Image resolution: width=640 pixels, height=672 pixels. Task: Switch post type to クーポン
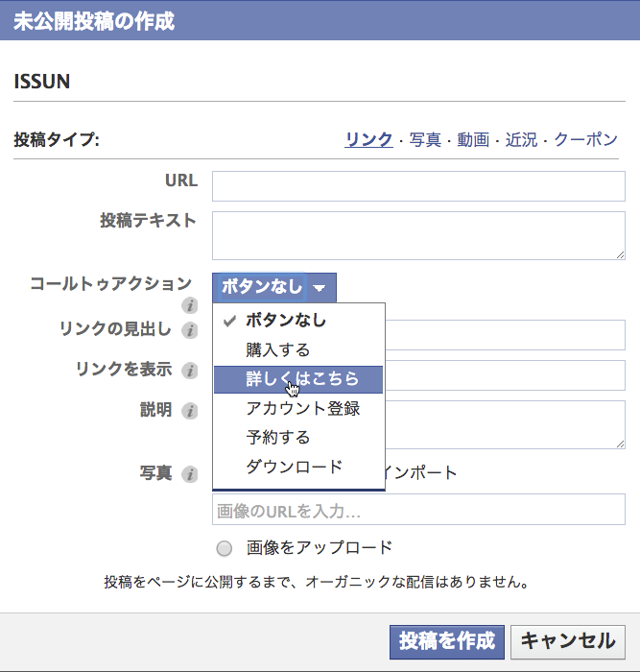[585, 140]
